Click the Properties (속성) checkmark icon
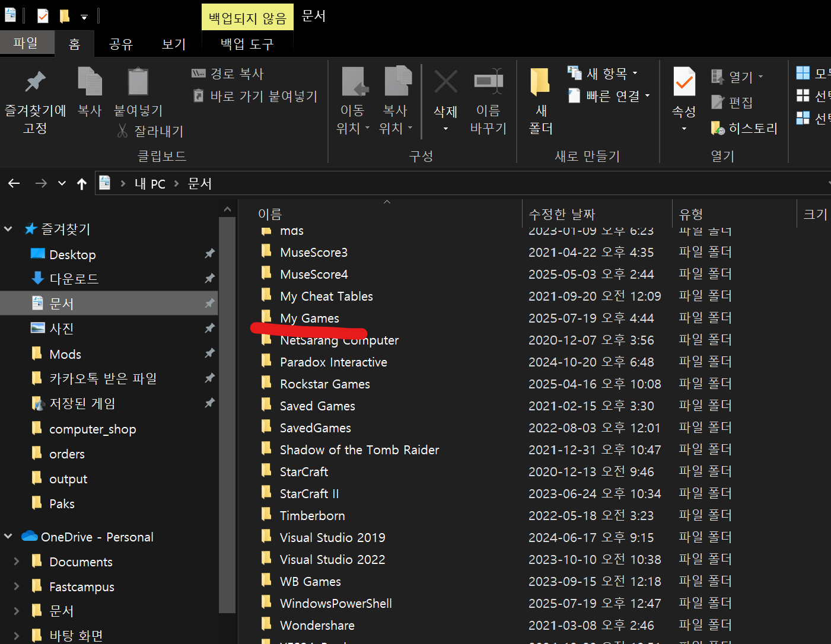This screenshot has width=831, height=644. (x=684, y=81)
